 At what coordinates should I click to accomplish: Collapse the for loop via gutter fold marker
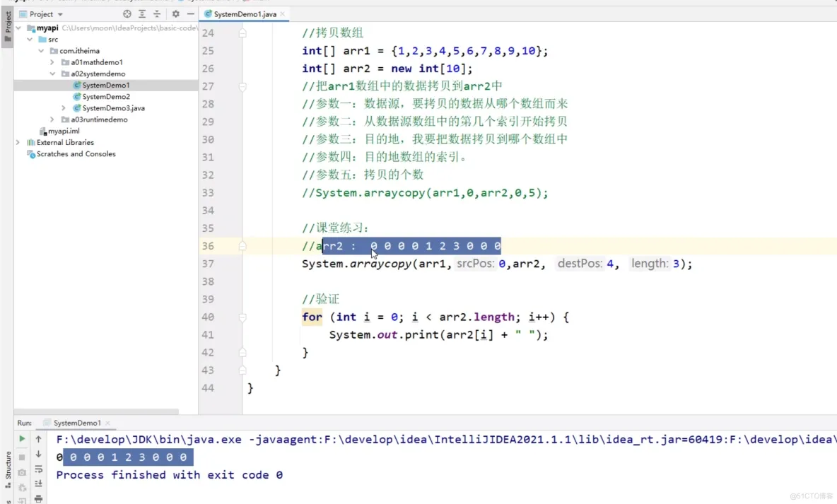tap(242, 317)
